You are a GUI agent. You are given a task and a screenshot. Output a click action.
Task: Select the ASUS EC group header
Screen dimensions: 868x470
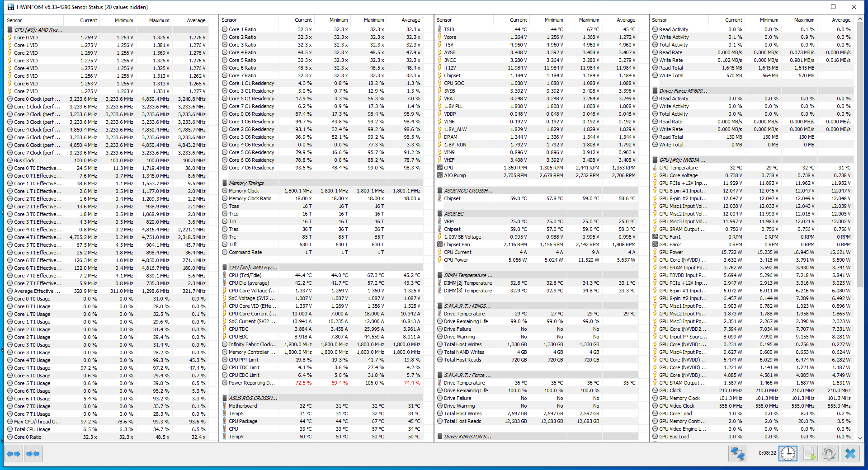click(537, 214)
